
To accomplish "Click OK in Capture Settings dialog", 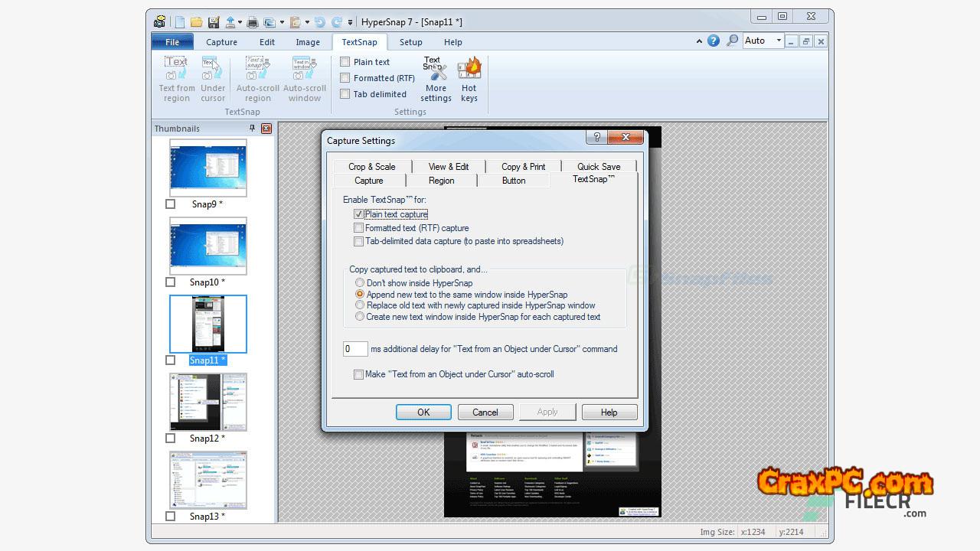I will pyautogui.click(x=423, y=412).
